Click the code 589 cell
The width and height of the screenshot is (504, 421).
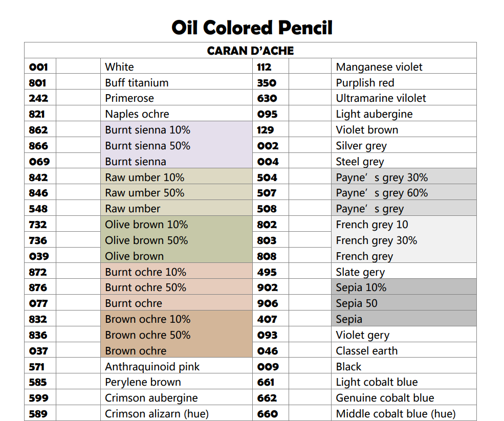[x=40, y=413]
